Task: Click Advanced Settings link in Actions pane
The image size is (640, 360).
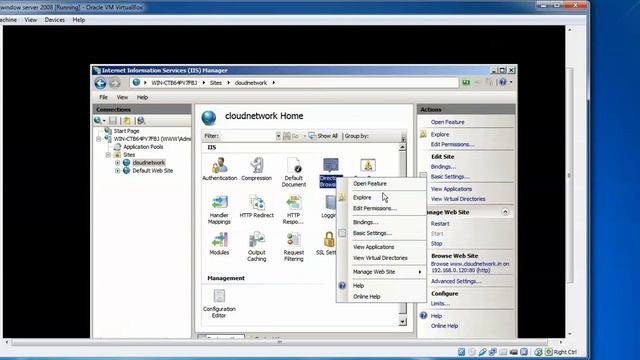Action: point(456,281)
